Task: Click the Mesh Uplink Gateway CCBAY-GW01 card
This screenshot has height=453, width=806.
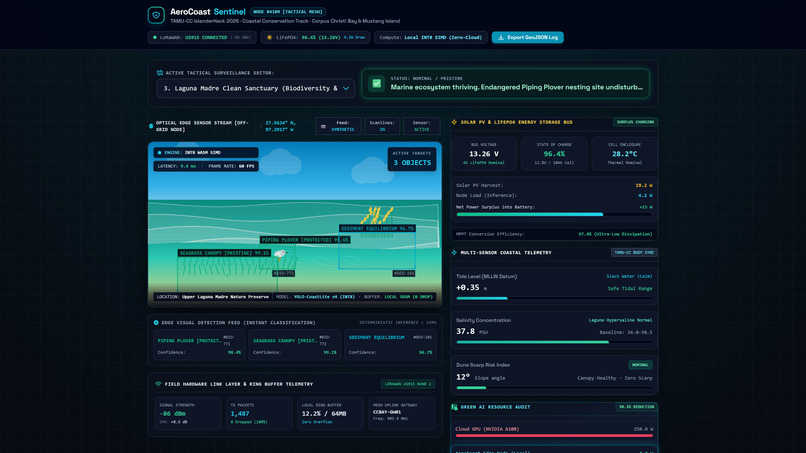Action: point(401,413)
